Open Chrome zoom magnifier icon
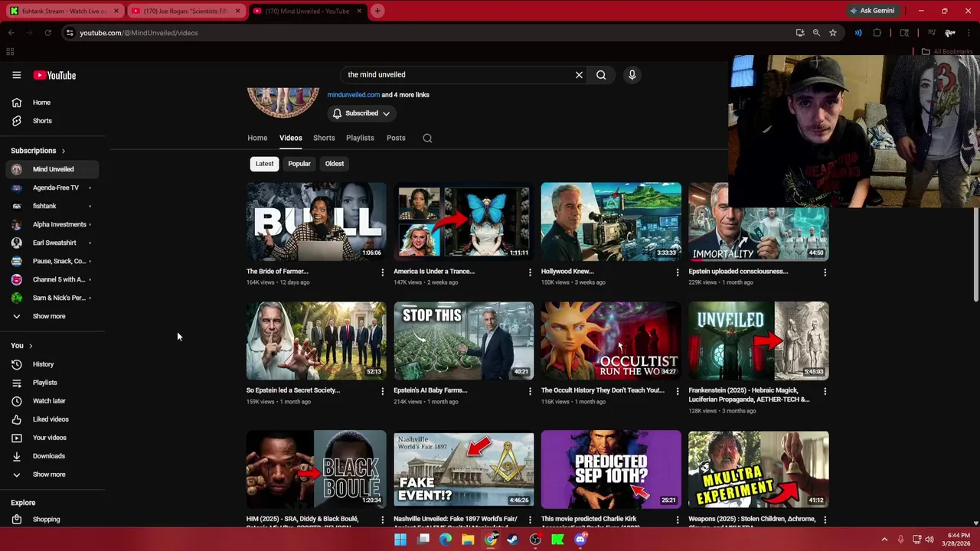Screen dimensions: 980x551 tap(816, 33)
